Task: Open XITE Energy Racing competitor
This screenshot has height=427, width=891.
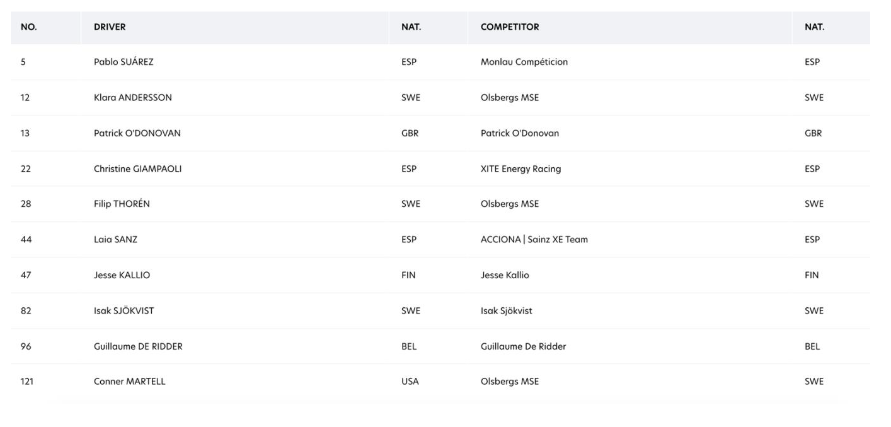Action: [x=521, y=169]
